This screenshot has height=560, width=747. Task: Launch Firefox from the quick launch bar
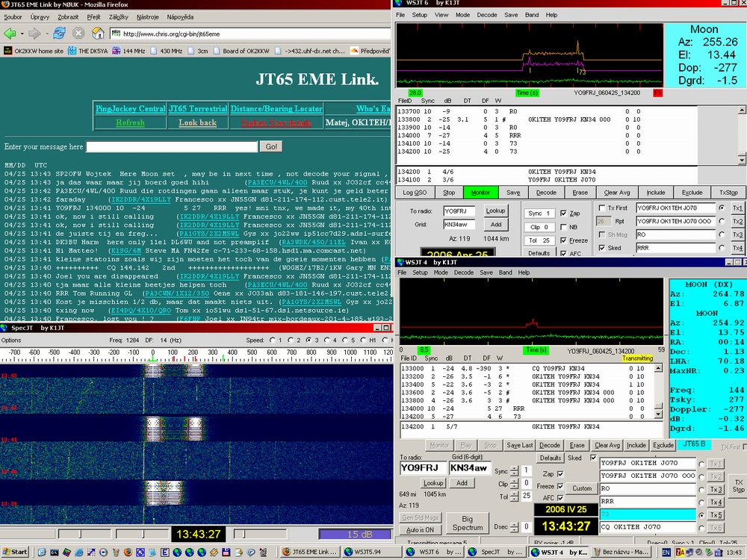click(128, 553)
